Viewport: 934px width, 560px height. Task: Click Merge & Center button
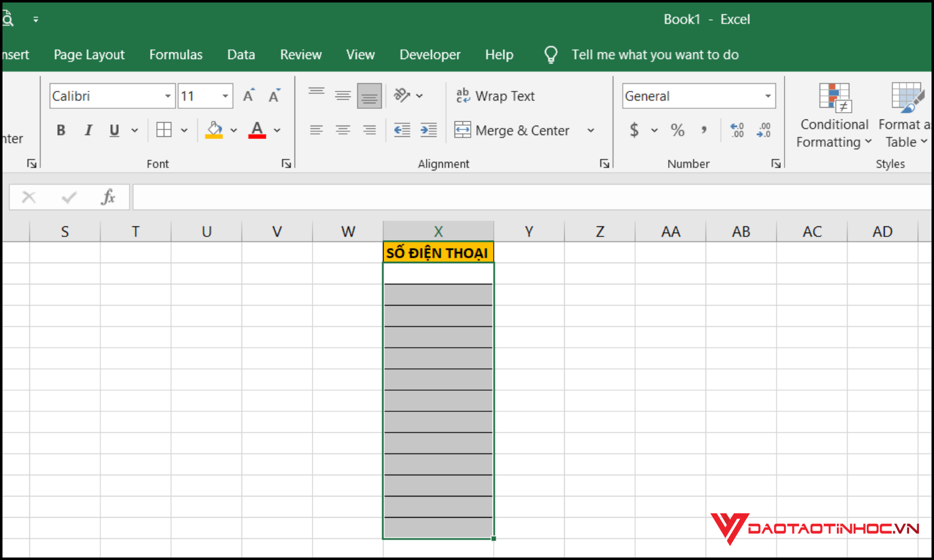[x=512, y=130]
